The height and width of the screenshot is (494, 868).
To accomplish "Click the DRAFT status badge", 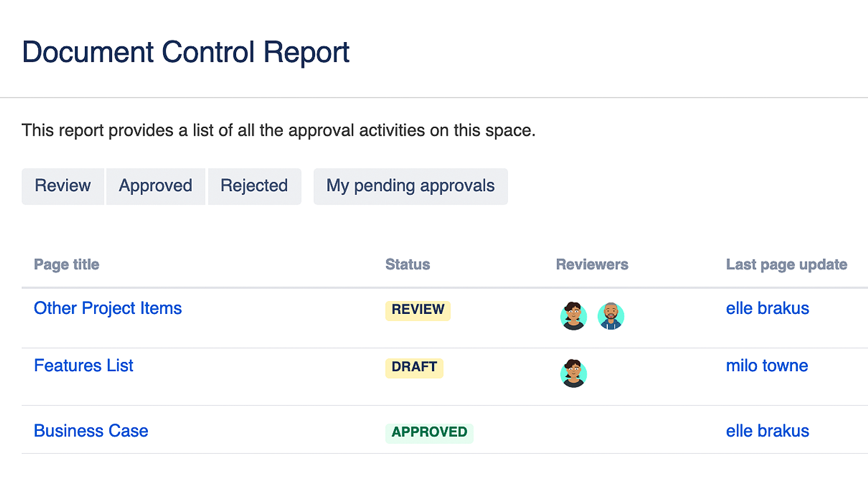I will click(414, 367).
